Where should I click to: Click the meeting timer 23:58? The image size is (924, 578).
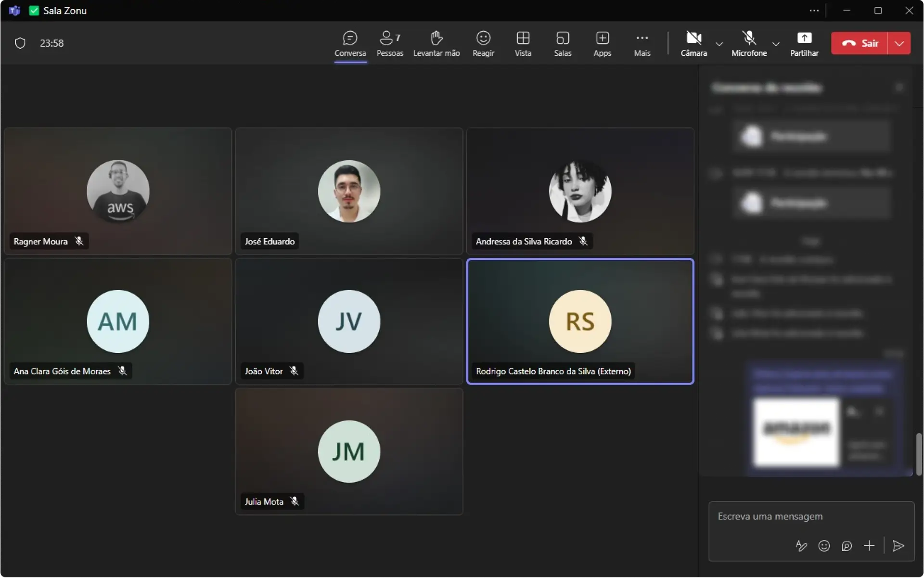51,43
